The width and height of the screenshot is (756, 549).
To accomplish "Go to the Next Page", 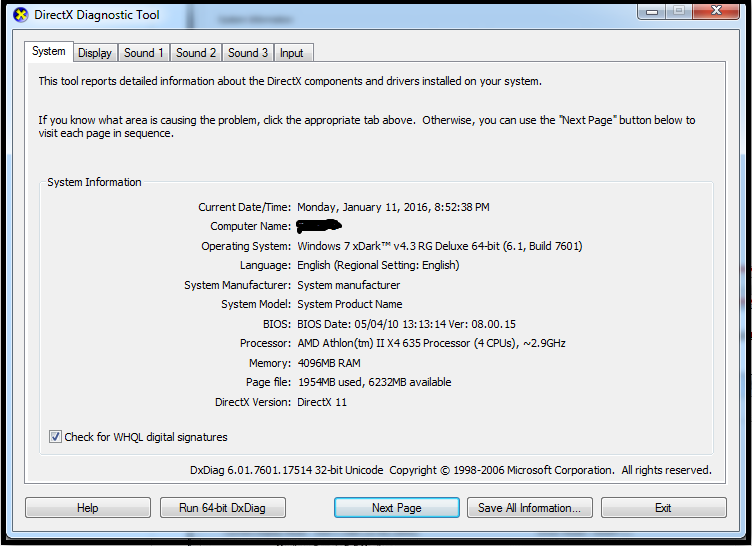I will (x=397, y=508).
